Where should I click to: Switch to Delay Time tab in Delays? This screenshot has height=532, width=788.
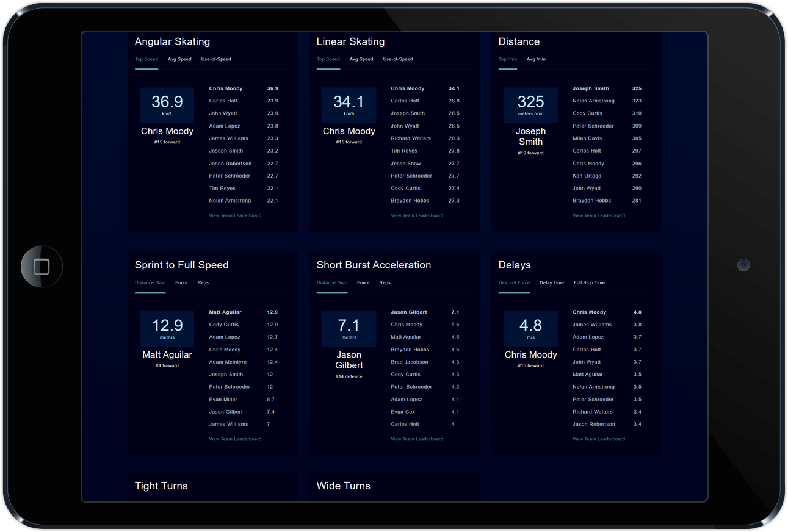[551, 282]
